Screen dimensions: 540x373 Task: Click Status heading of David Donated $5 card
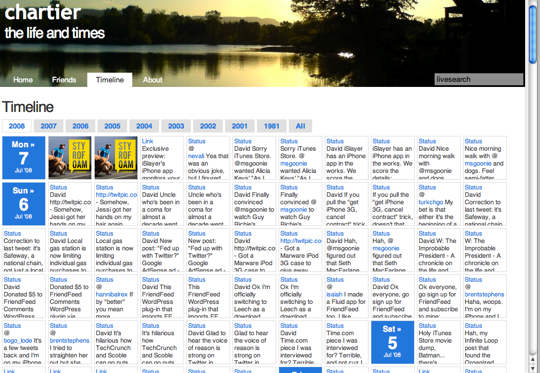coord(12,280)
